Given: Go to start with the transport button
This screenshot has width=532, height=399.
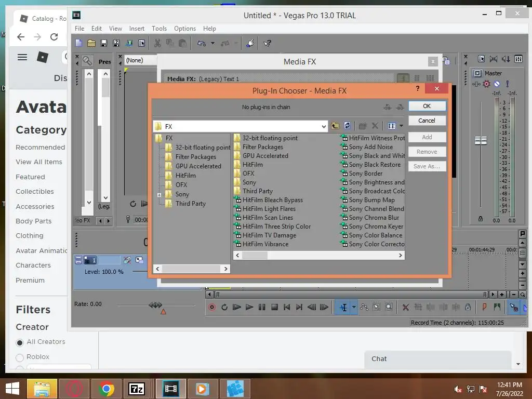Looking at the screenshot, I should click(x=287, y=308).
